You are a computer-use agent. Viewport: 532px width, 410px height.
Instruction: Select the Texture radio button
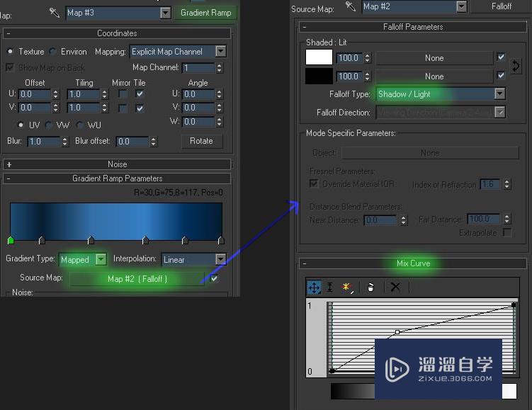coord(10,52)
